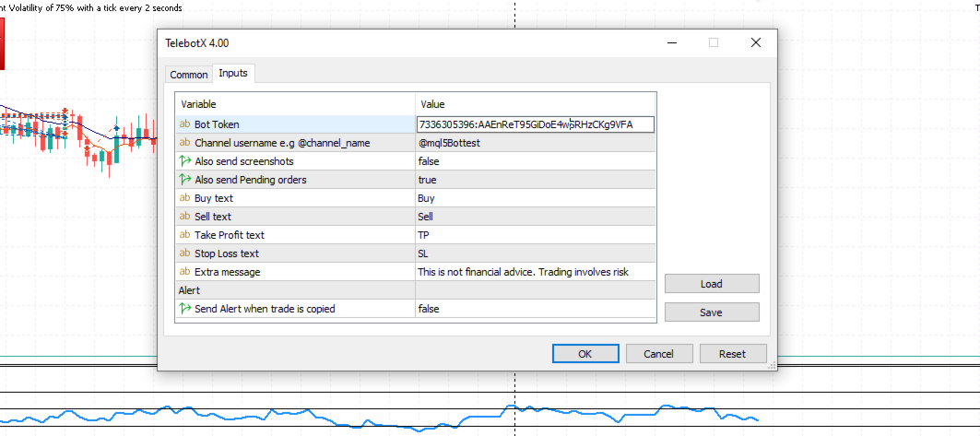Click the Sell text value cell 'Sell'
This screenshot has width=980, height=436.
[x=536, y=217]
